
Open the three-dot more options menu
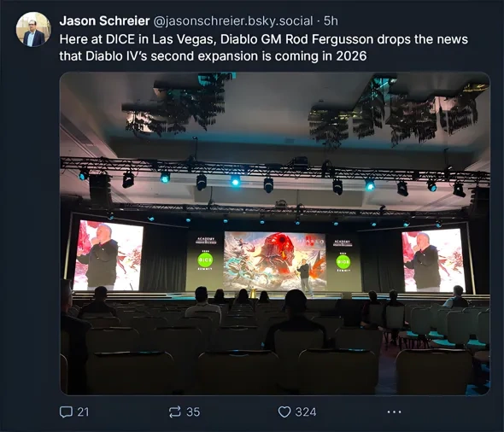pos(394,412)
